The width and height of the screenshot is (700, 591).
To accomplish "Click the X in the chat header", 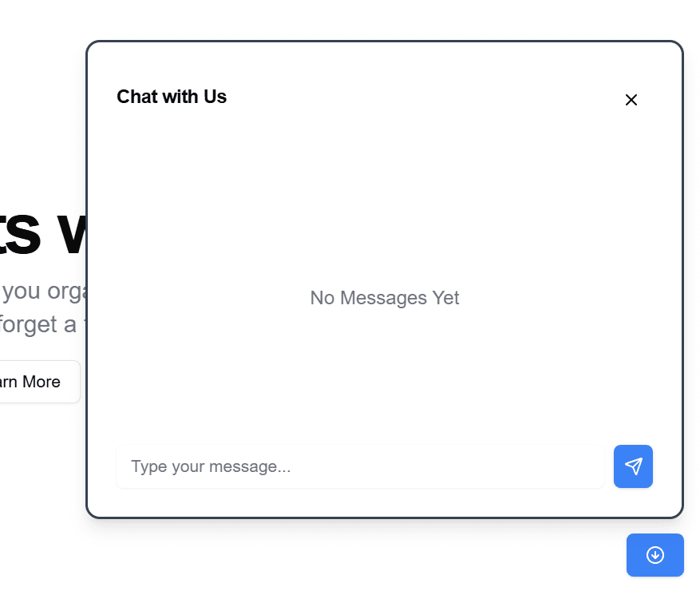I will (x=631, y=100).
